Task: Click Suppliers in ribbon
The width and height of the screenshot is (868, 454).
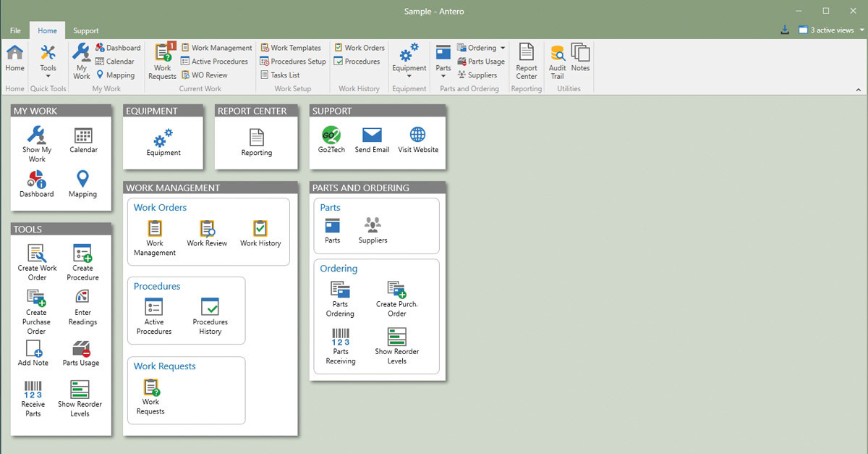Action: click(477, 75)
